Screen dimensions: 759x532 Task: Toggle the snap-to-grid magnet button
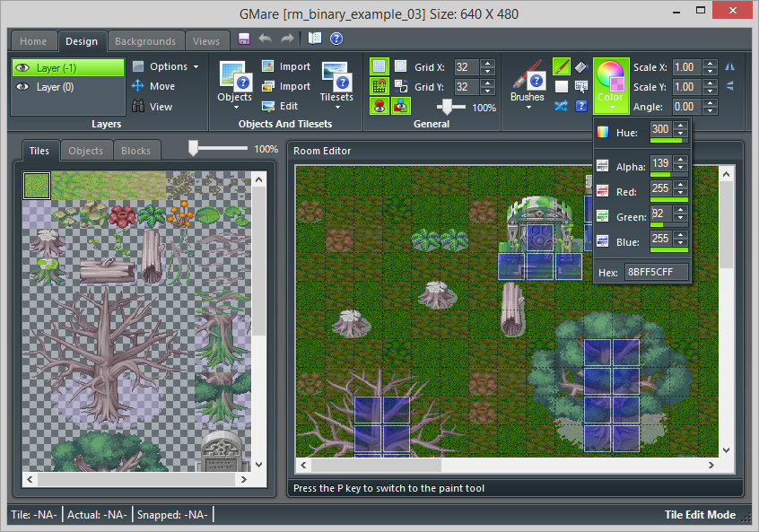379,87
